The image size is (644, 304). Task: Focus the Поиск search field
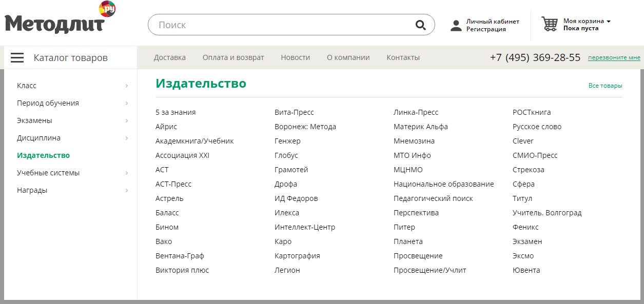click(x=291, y=25)
